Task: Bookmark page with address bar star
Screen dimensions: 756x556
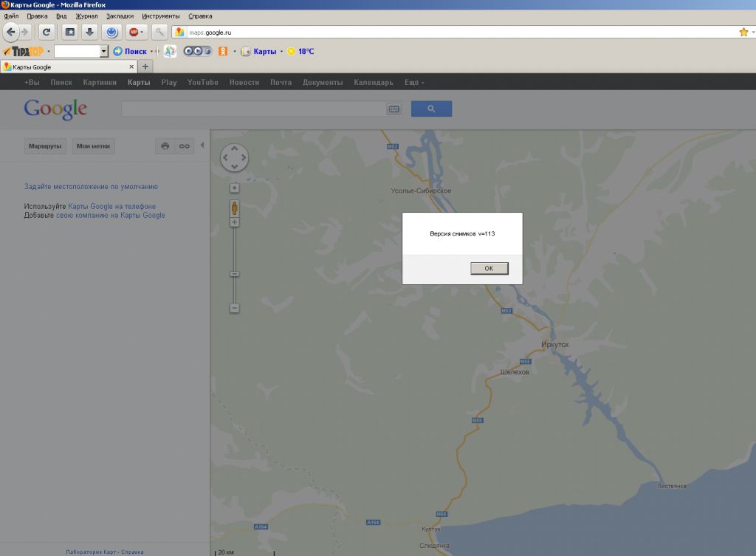Action: click(x=743, y=32)
